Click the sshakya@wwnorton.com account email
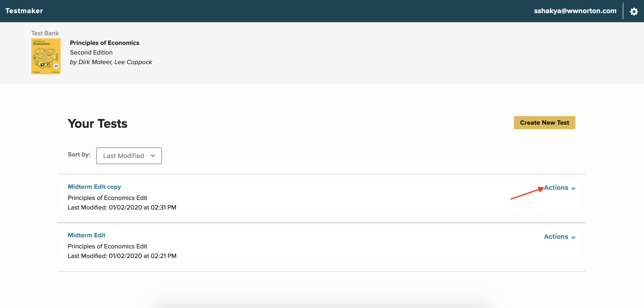This screenshot has height=308, width=644. pos(575,11)
